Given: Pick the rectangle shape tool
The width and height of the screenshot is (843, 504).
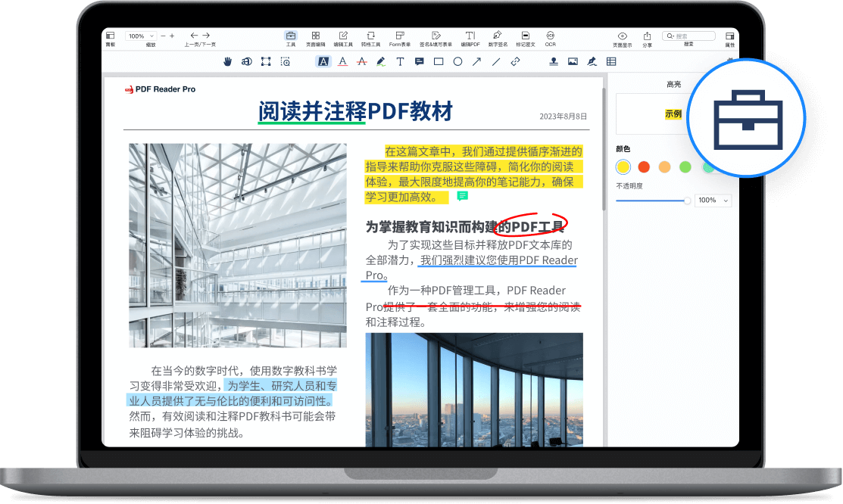Looking at the screenshot, I should pyautogui.click(x=439, y=62).
